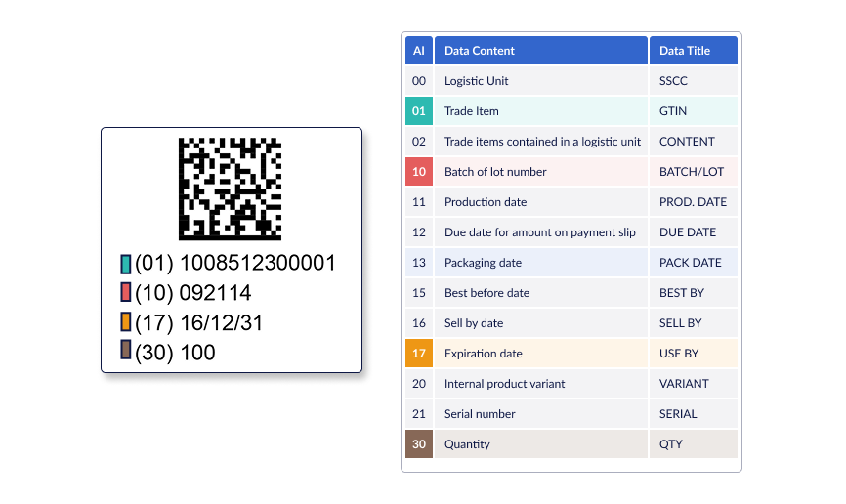Image resolution: width=846 pixels, height=504 pixels.
Task: Click the Batch of lot number cell
Action: pos(541,172)
